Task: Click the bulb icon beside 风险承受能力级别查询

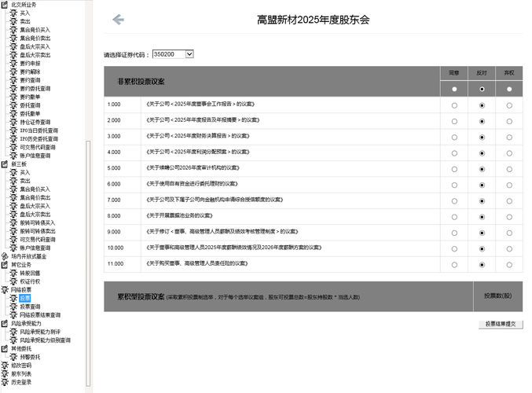Action: point(13,340)
